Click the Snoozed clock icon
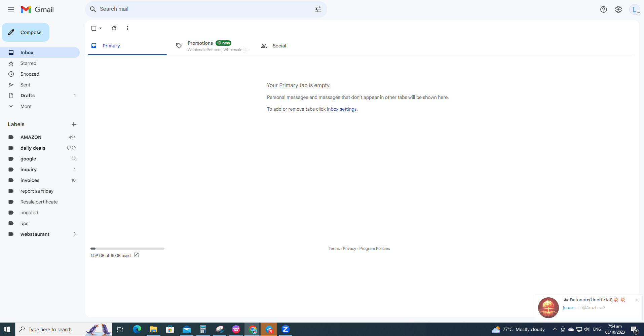Screen dimensions: 644x336 11,74
